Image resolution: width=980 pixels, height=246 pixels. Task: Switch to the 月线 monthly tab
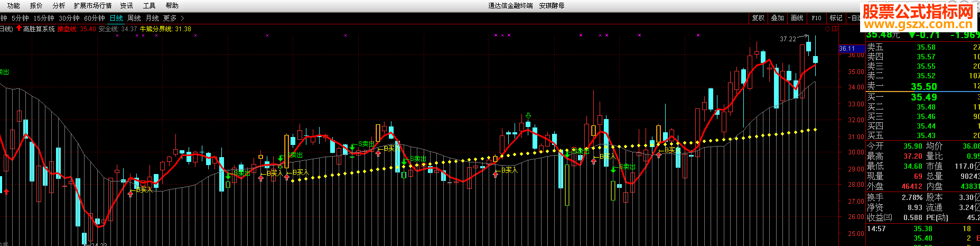pyautogui.click(x=152, y=18)
